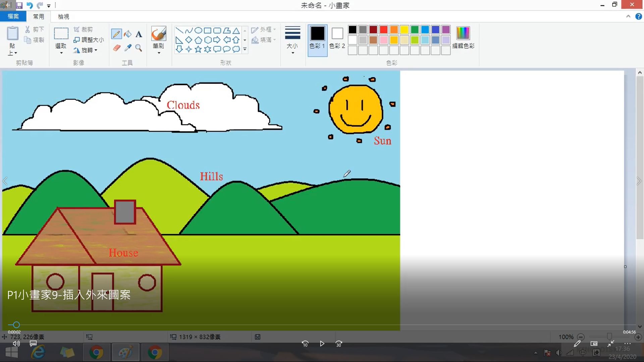The height and width of the screenshot is (362, 644).
Task: Open the Select dropdown arrow
Action: click(x=61, y=53)
